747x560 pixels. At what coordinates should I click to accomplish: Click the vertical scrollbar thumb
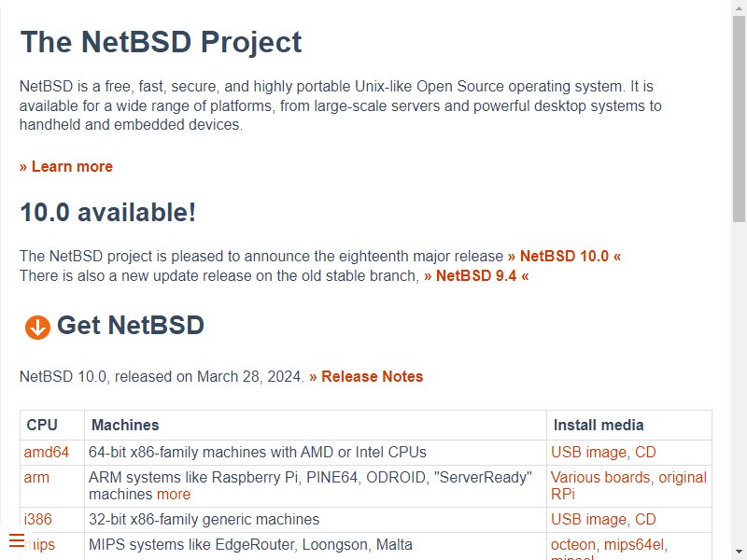[x=739, y=119]
